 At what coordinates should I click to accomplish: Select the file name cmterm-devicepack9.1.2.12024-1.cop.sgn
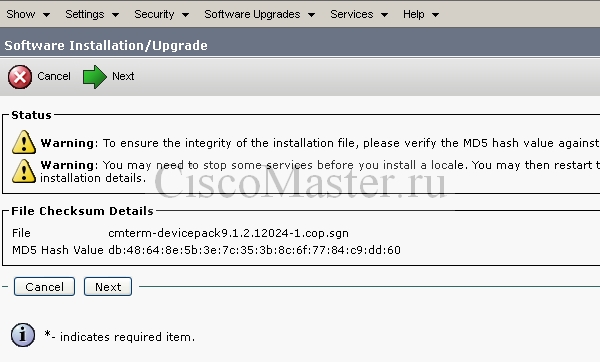click(x=228, y=233)
